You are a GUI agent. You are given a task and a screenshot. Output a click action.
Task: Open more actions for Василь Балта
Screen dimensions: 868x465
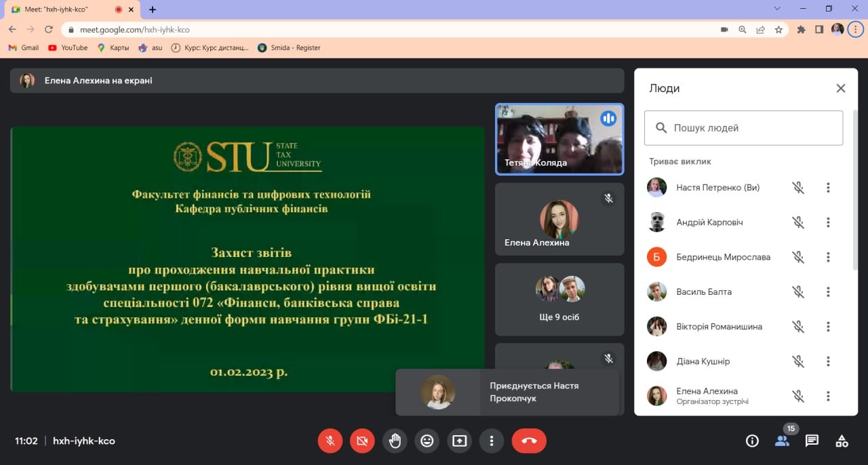(x=828, y=291)
